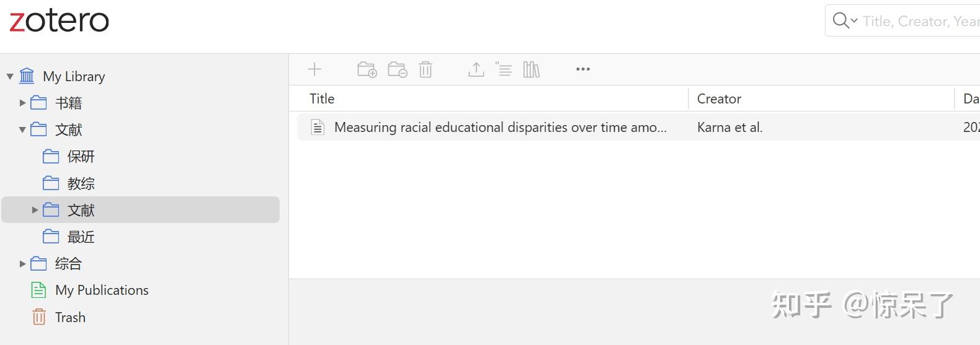Expand the 书籍 collection
This screenshot has height=345, width=980.
[x=22, y=103]
